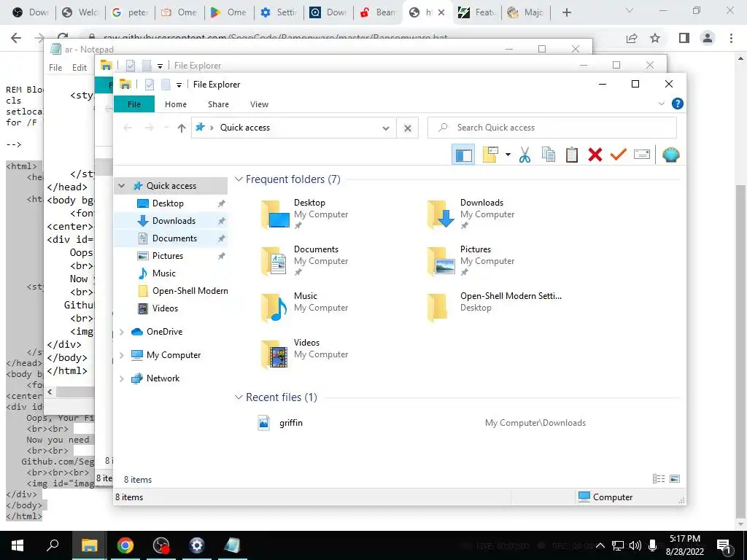747x560 pixels.
Task: Open the notification center in the taskbar
Action: [724, 545]
